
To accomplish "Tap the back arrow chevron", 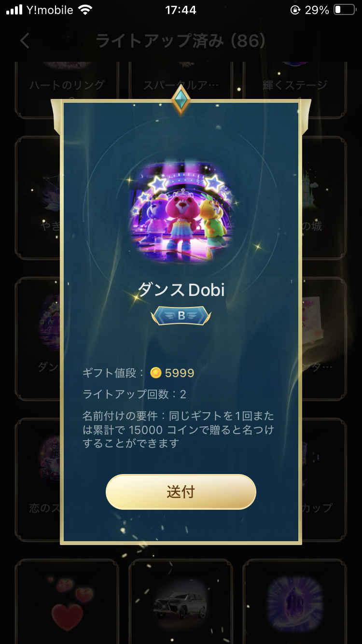I will click(x=25, y=41).
